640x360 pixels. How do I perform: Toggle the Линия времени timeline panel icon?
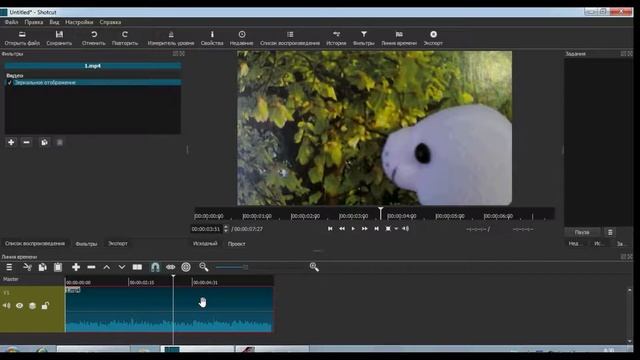click(x=399, y=38)
